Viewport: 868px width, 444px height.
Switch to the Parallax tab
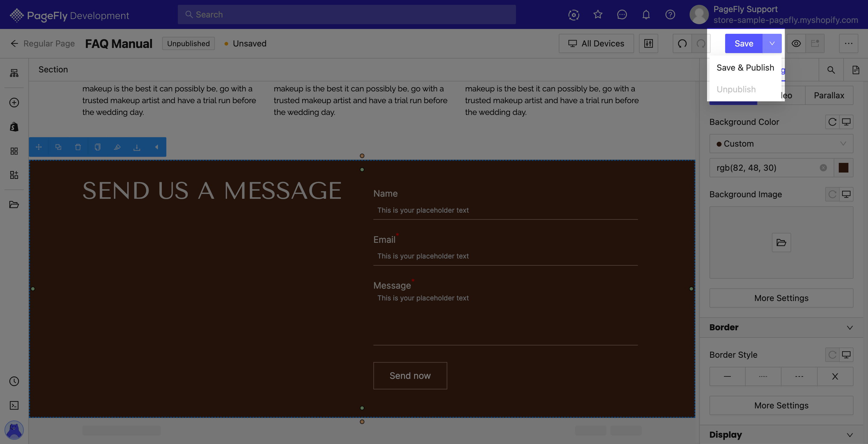pos(829,95)
